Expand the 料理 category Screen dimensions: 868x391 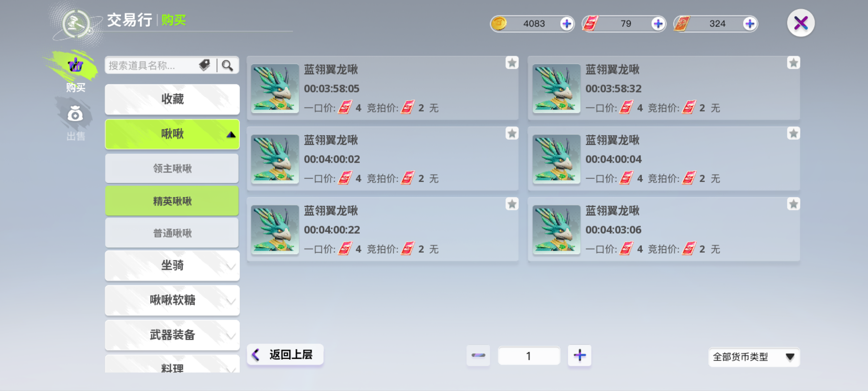click(172, 364)
